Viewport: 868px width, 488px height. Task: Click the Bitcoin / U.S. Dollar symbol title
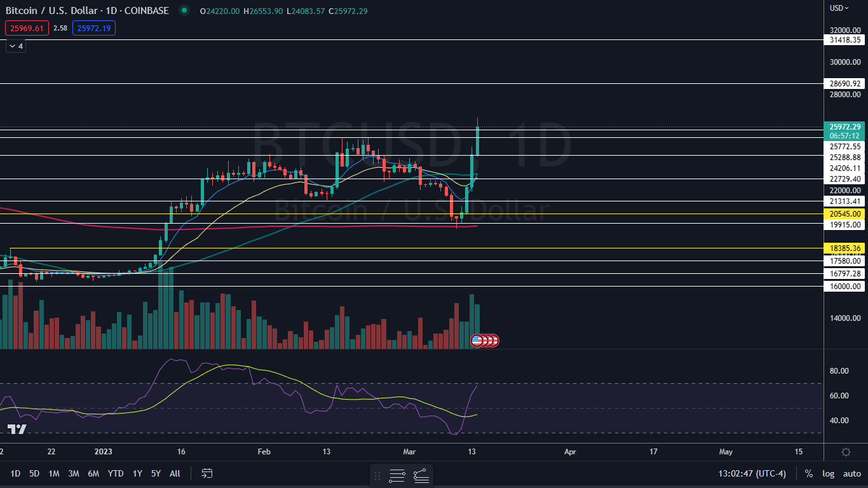87,11
